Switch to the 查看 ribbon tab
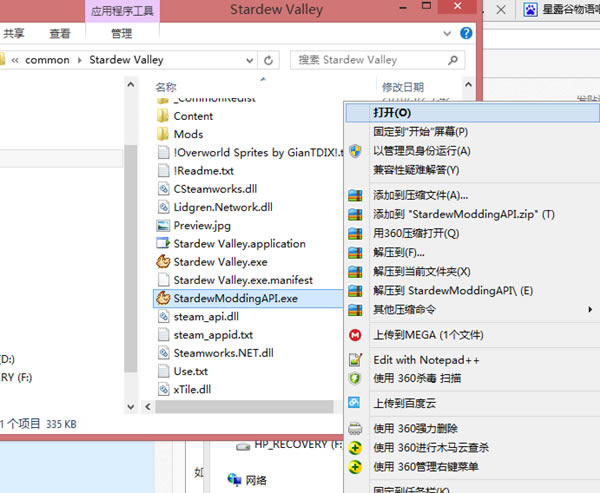 tap(60, 33)
